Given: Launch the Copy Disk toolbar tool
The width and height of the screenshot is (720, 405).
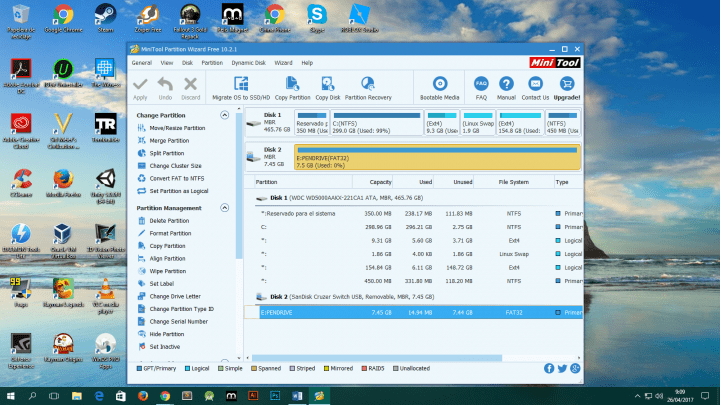Looking at the screenshot, I should click(328, 88).
